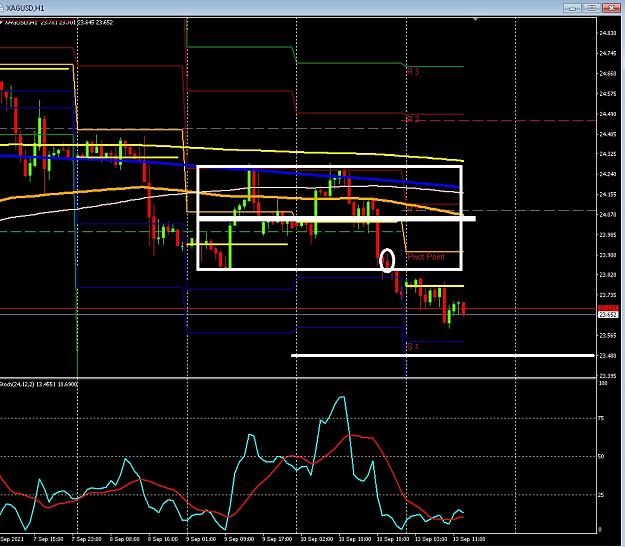Click the 23.985 price scale label
This screenshot has width=625, height=547.
(608, 235)
